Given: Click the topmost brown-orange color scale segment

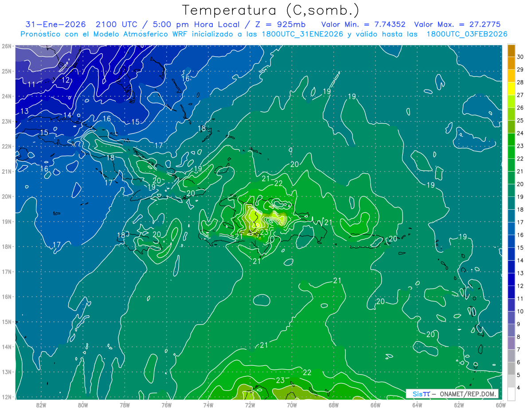Looking at the screenshot, I should (511, 51).
